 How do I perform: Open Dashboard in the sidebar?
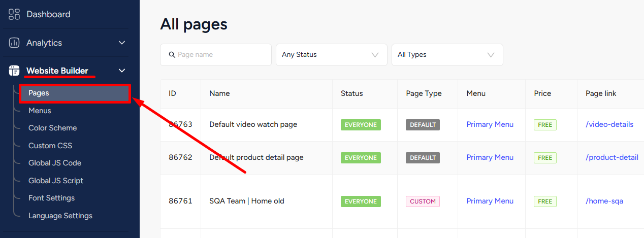49,14
